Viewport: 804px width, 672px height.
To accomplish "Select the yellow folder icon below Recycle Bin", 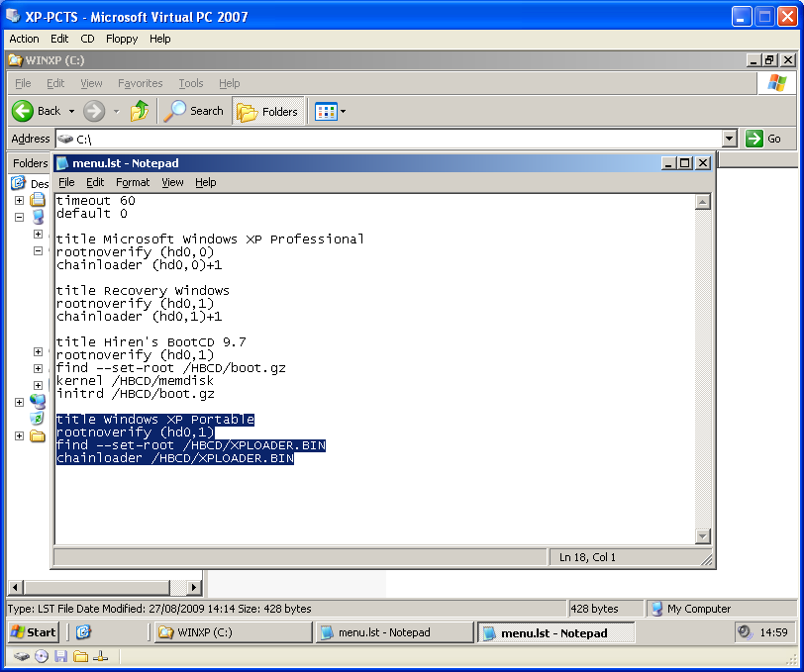I will [x=37, y=435].
